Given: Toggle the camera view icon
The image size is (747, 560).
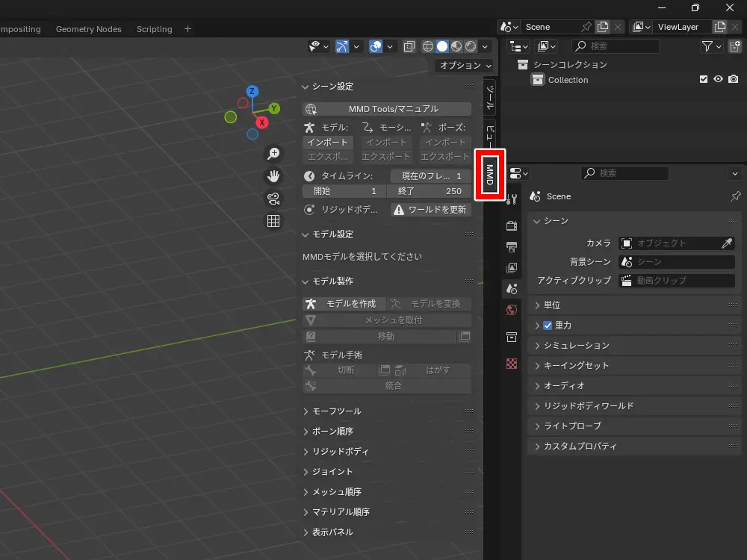Looking at the screenshot, I should click(273, 199).
